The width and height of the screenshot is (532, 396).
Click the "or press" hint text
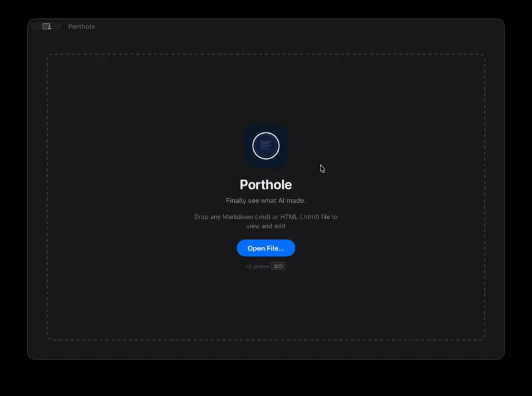257,266
